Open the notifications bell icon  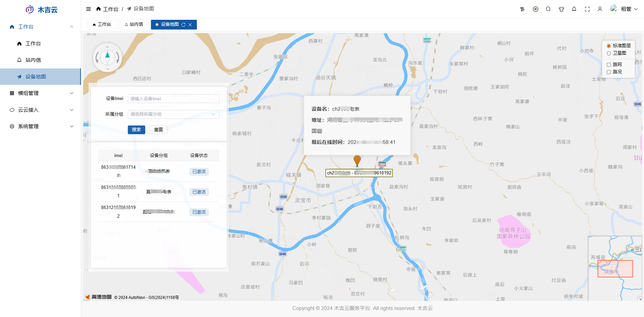[574, 9]
